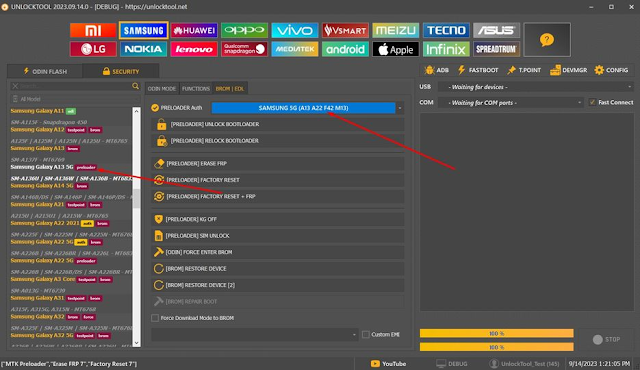The image size is (640, 370).
Task: Pick the Android brand logo
Action: click(345, 49)
